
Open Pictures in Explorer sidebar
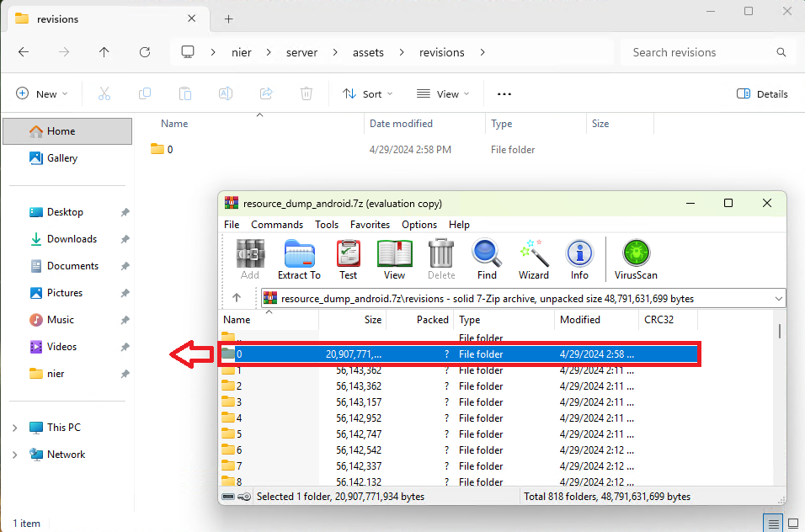[x=65, y=293]
